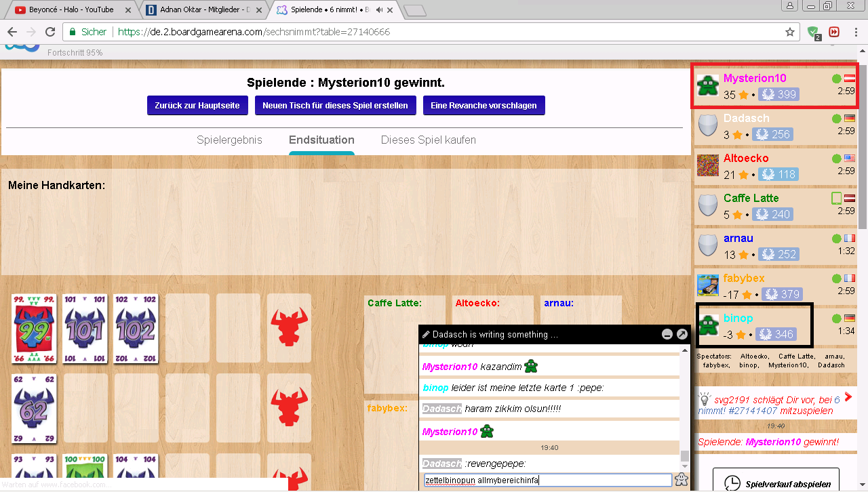Expand the chat window with arrow icon
The width and height of the screenshot is (868, 492).
click(682, 334)
